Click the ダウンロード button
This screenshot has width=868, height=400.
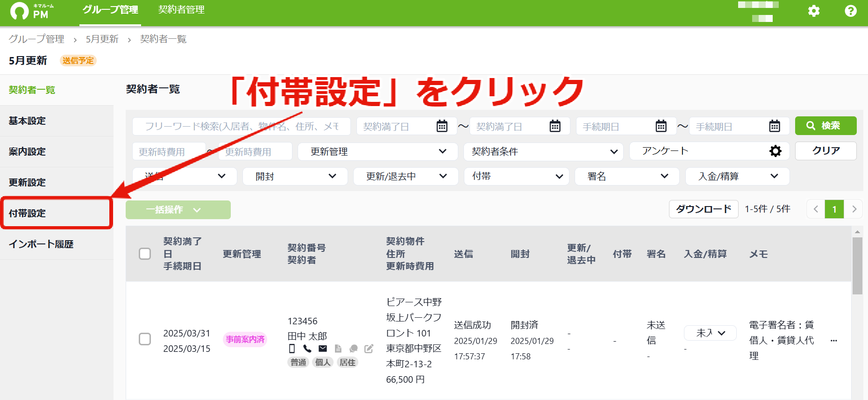coord(704,209)
